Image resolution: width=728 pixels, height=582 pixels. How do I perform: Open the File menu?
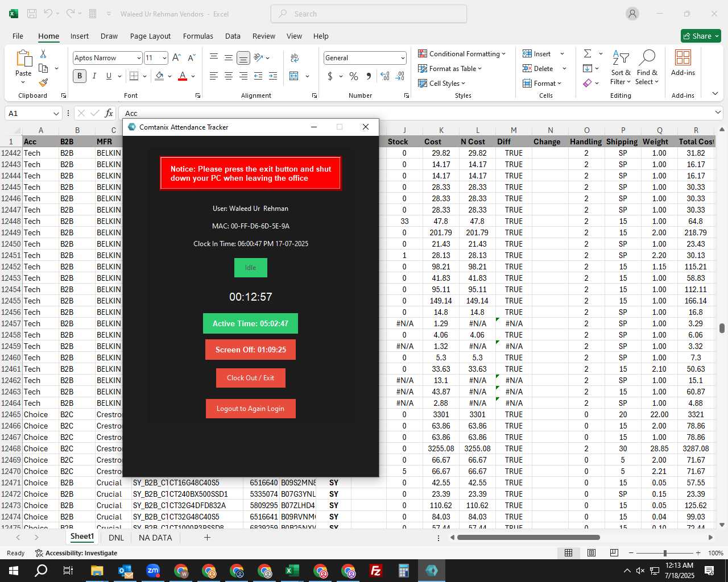coord(18,36)
